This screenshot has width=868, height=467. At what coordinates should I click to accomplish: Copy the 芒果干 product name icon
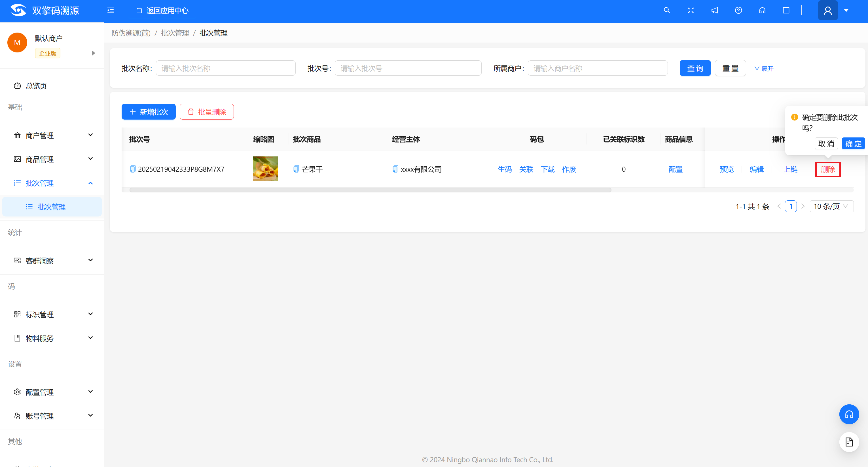tap(296, 169)
